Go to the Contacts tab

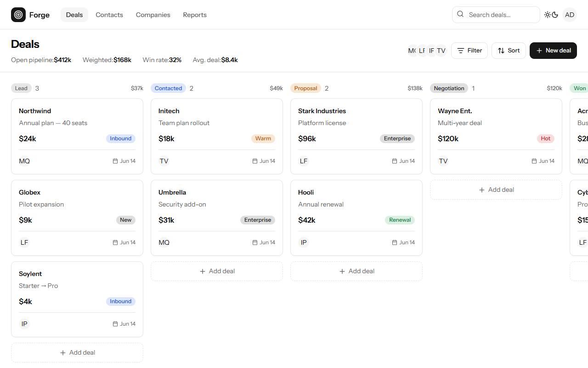tap(109, 15)
